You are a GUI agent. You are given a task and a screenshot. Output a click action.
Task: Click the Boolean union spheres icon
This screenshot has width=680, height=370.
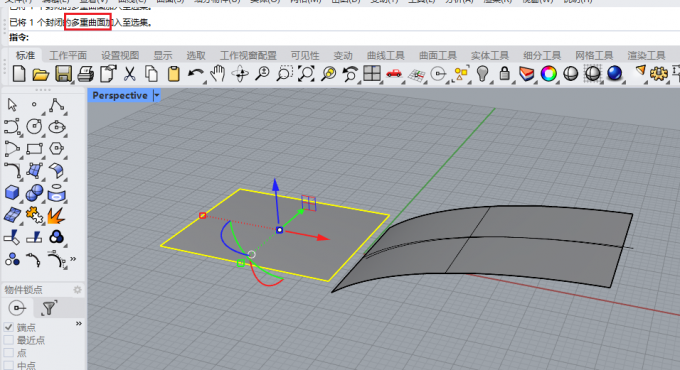[34, 193]
